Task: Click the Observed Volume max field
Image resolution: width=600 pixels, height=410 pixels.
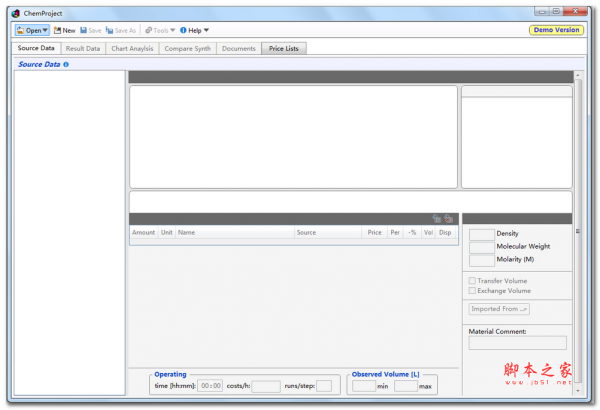Action: (406, 386)
